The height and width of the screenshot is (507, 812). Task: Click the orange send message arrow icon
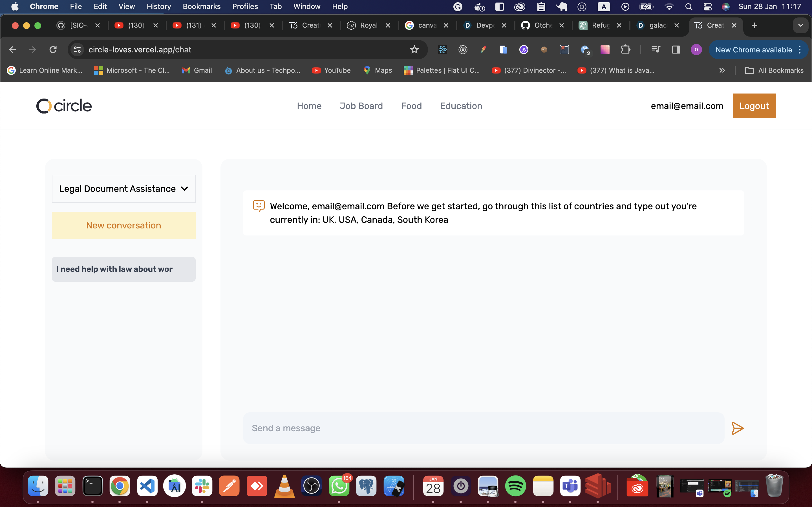[737, 428]
